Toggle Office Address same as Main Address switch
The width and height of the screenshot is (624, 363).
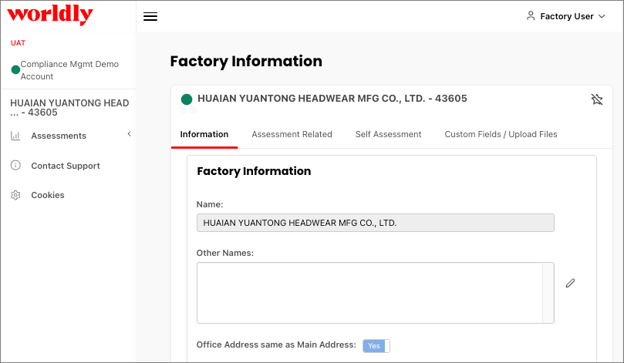(x=376, y=345)
